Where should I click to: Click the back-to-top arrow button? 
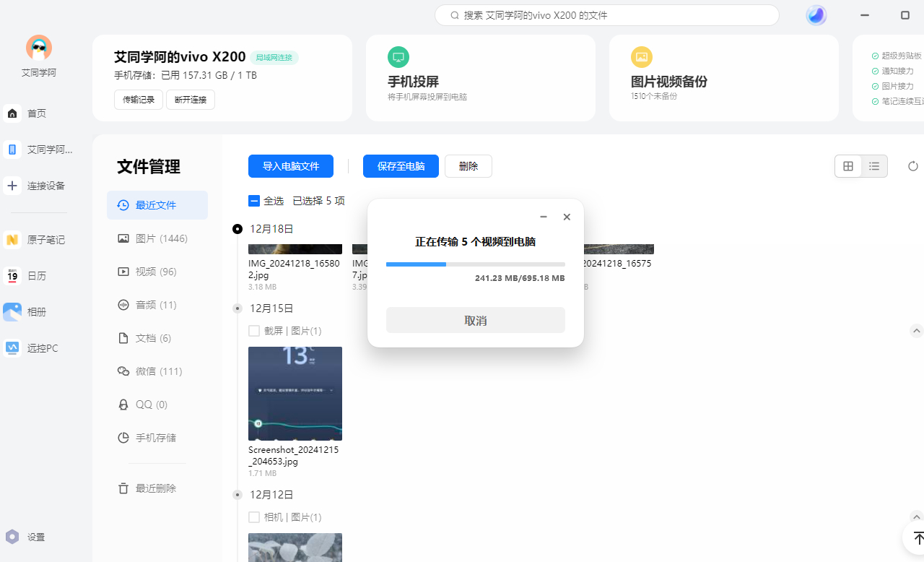pos(917,538)
